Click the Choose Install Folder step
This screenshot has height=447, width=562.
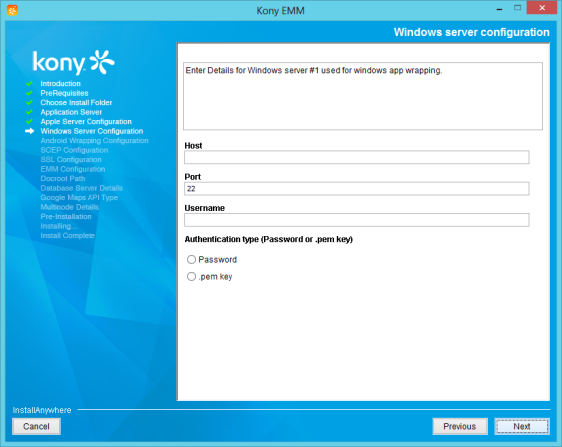click(76, 103)
